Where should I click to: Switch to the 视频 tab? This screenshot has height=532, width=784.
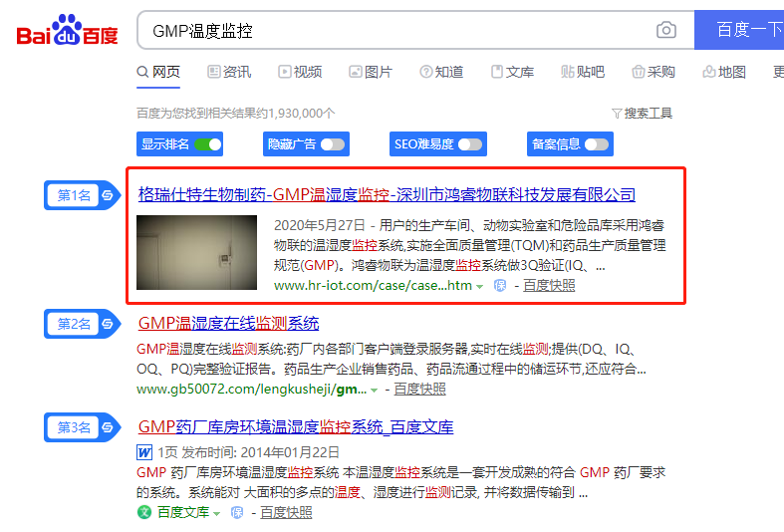pos(300,72)
